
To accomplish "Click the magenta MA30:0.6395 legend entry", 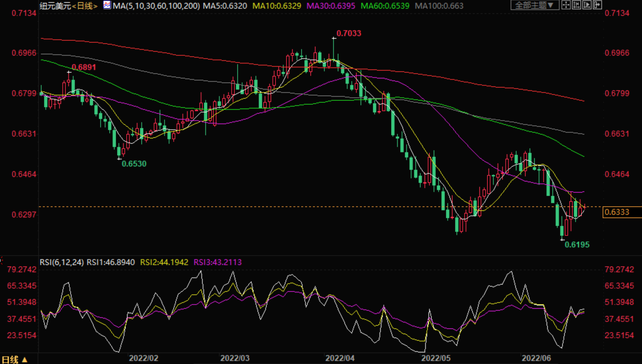I will pos(331,6).
